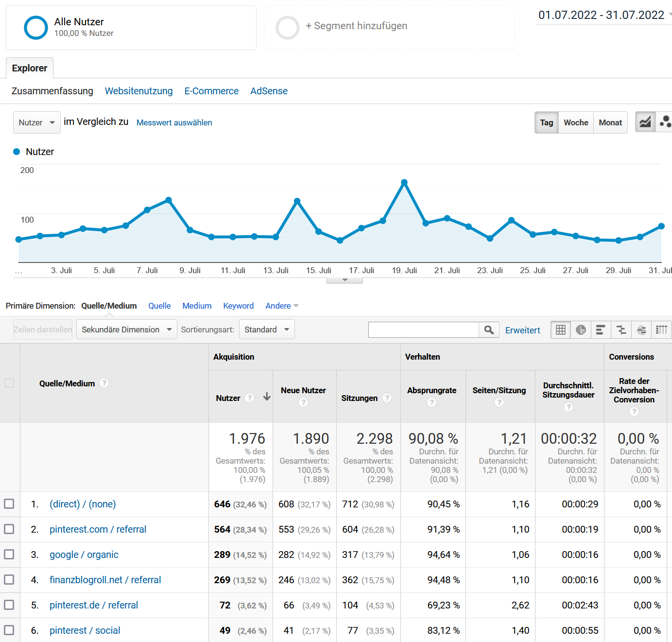Screen dimensions: 672x642
Task: Check the google / organic row
Action: (9, 554)
